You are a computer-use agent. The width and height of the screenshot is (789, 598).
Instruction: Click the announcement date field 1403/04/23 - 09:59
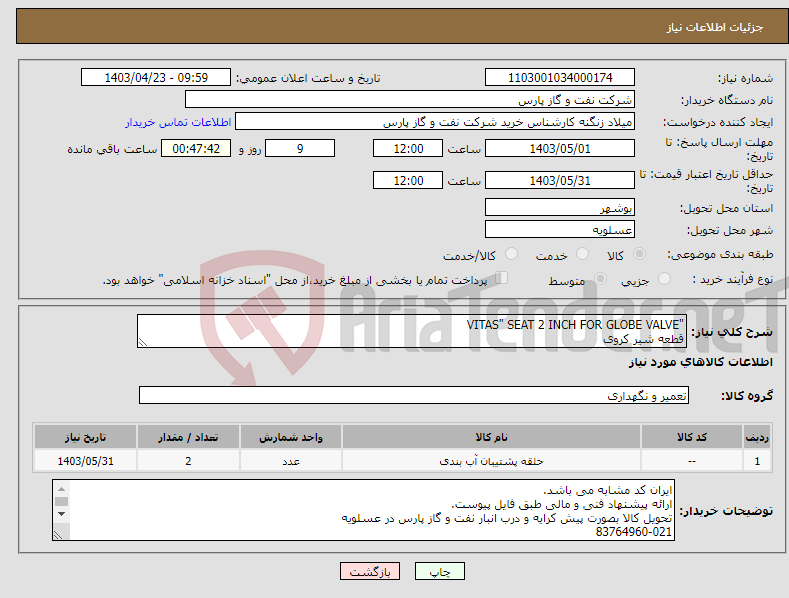coord(155,78)
